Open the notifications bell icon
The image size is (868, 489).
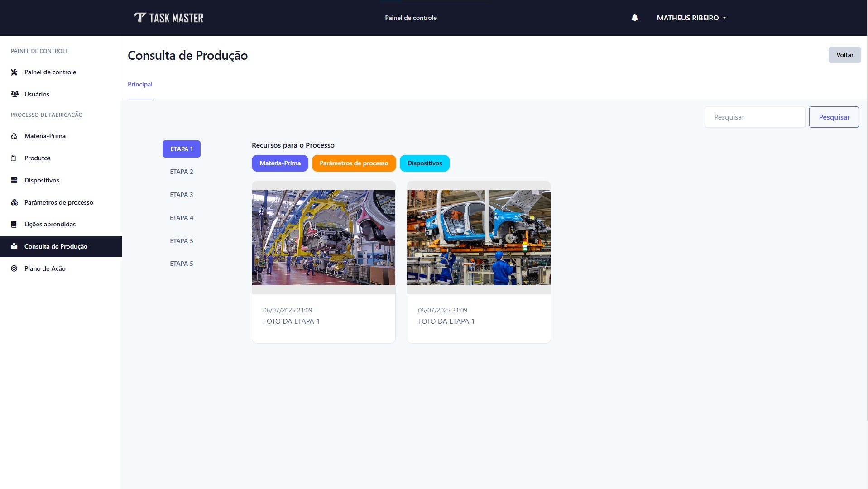tap(634, 17)
